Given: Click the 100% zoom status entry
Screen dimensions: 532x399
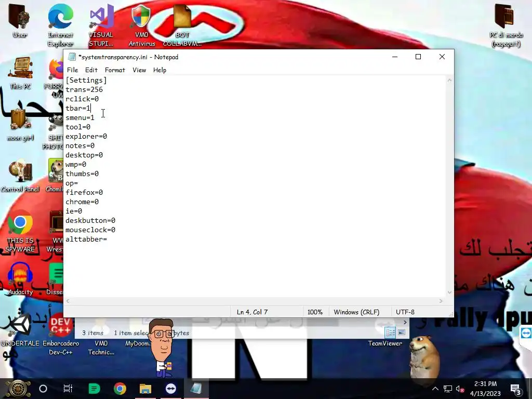Looking at the screenshot, I should (315, 312).
